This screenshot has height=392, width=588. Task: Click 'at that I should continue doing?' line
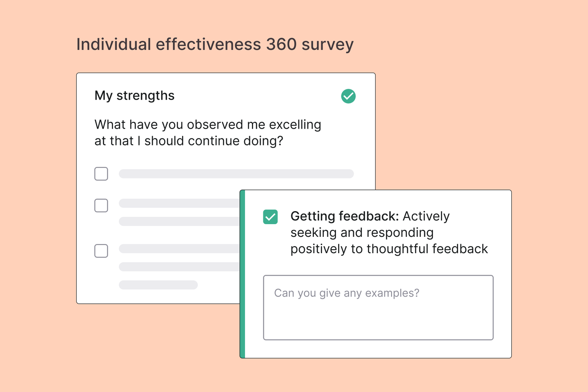(x=189, y=141)
